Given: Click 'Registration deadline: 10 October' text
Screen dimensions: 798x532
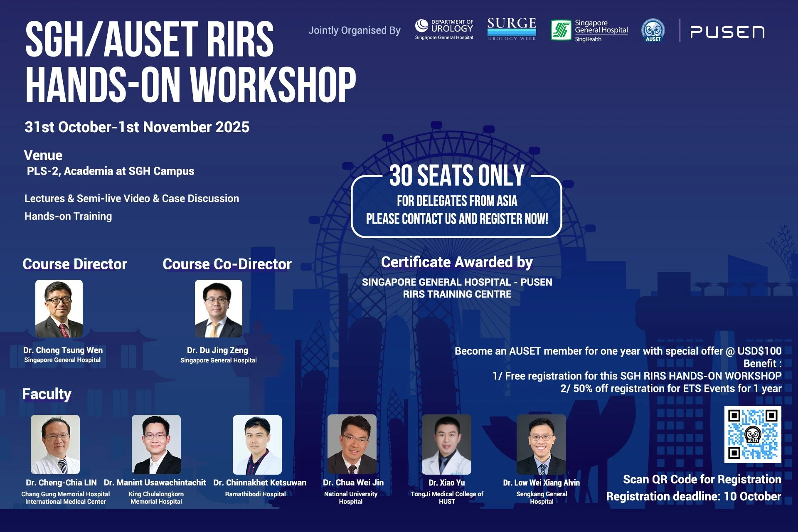Looking at the screenshot, I should 694,497.
